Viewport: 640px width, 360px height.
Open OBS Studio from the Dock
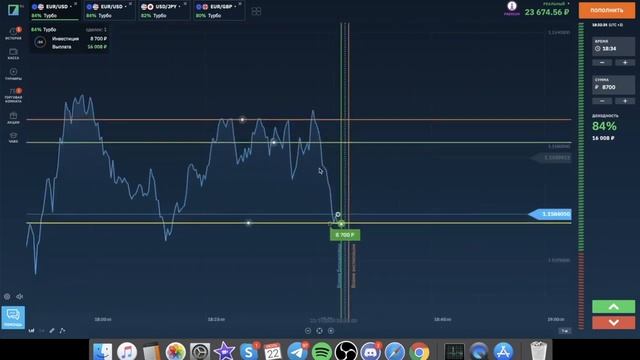coord(346,351)
